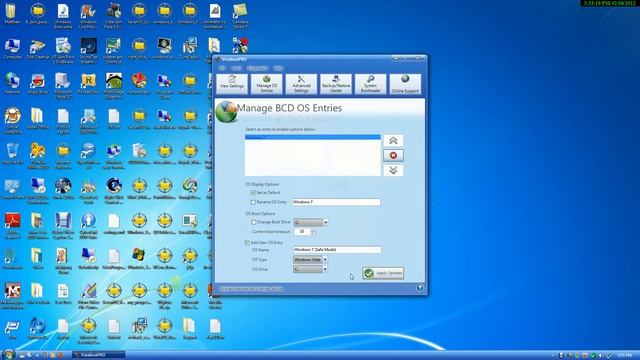640x360 pixels.
Task: Toggle the Add New OS Entry checkbox
Action: click(x=247, y=243)
